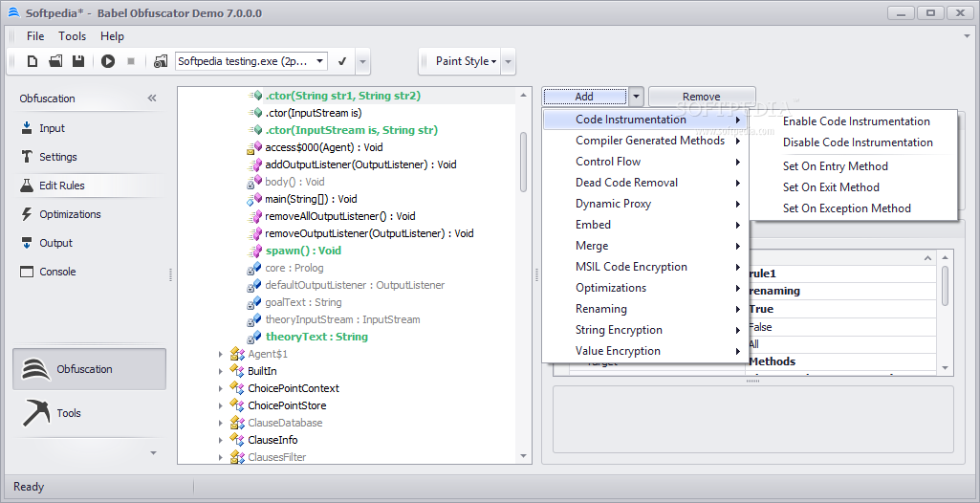This screenshot has width=980, height=503.
Task: Save the project with the floppy disk icon
Action: [x=78, y=61]
